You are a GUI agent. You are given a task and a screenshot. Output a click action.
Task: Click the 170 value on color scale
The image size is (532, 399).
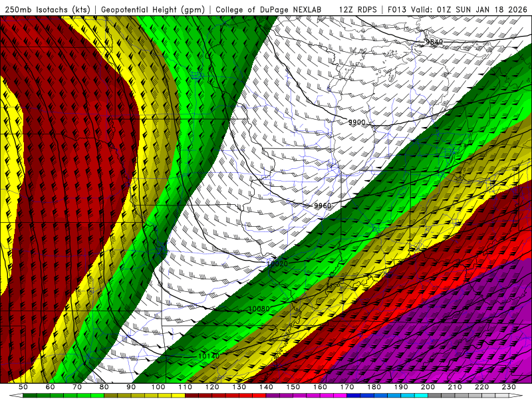346,387
